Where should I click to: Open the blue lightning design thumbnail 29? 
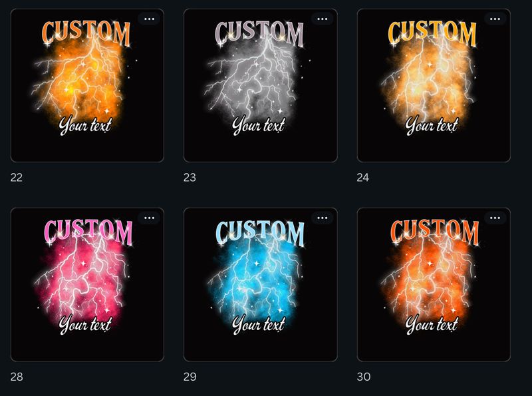(260, 285)
